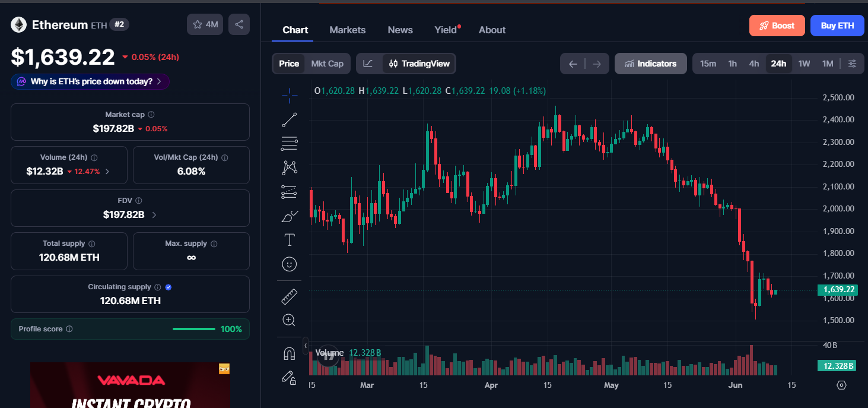
Task: Switch chart to TradingView mode
Action: coord(419,64)
